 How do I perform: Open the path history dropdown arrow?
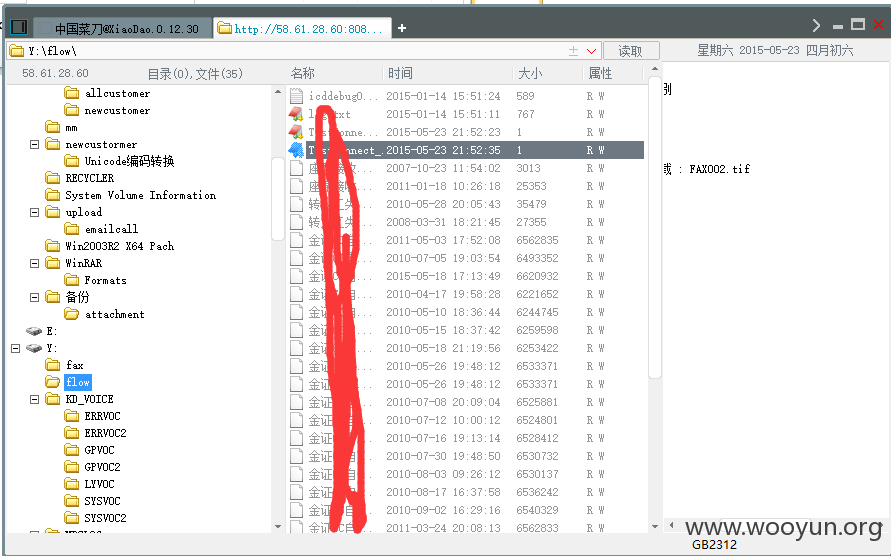[591, 51]
